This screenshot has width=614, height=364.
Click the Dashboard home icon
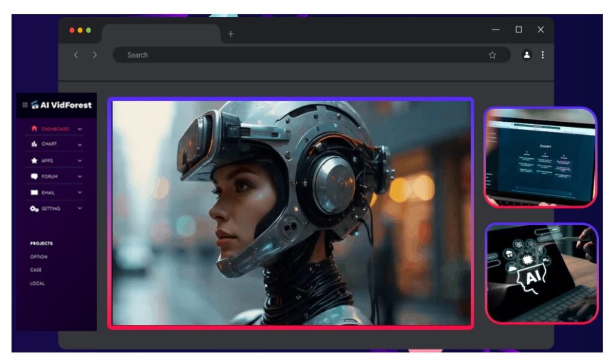tap(34, 128)
